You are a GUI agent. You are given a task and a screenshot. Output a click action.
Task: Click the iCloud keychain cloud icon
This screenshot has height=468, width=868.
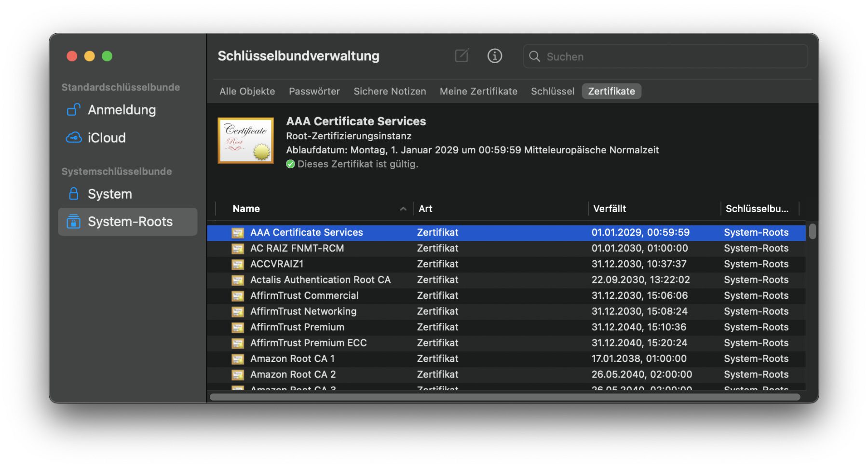[x=73, y=138]
